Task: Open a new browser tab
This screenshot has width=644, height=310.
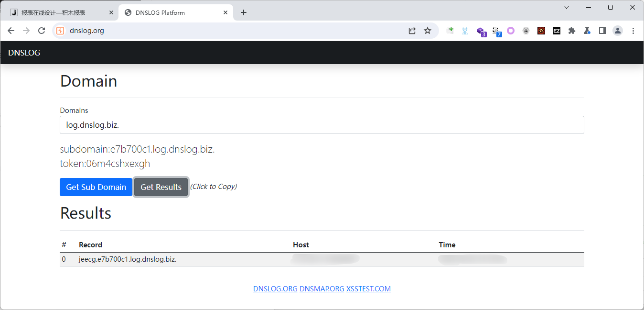Action: [244, 12]
